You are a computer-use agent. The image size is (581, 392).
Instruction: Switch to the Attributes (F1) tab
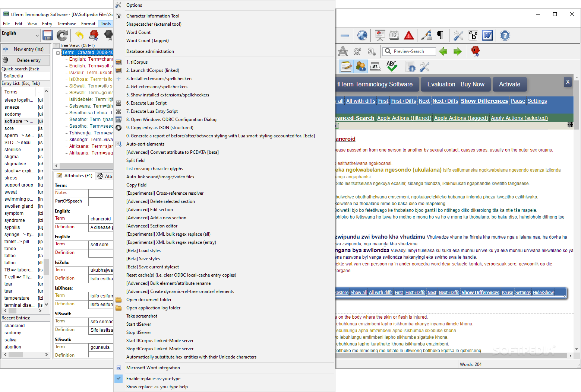click(x=75, y=176)
